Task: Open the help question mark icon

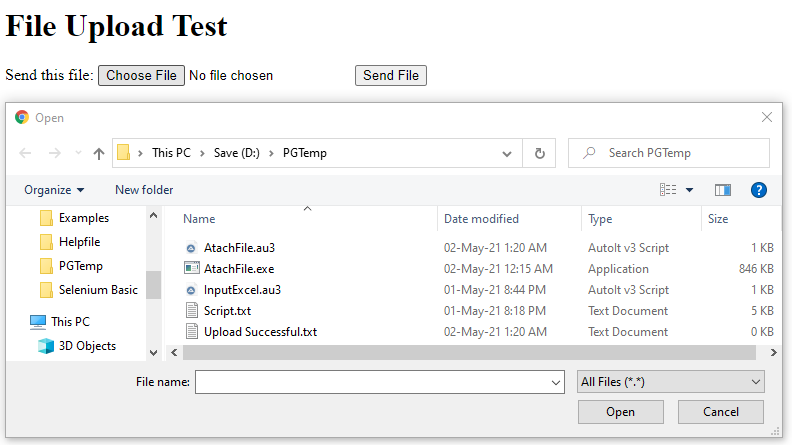Action: point(758,190)
